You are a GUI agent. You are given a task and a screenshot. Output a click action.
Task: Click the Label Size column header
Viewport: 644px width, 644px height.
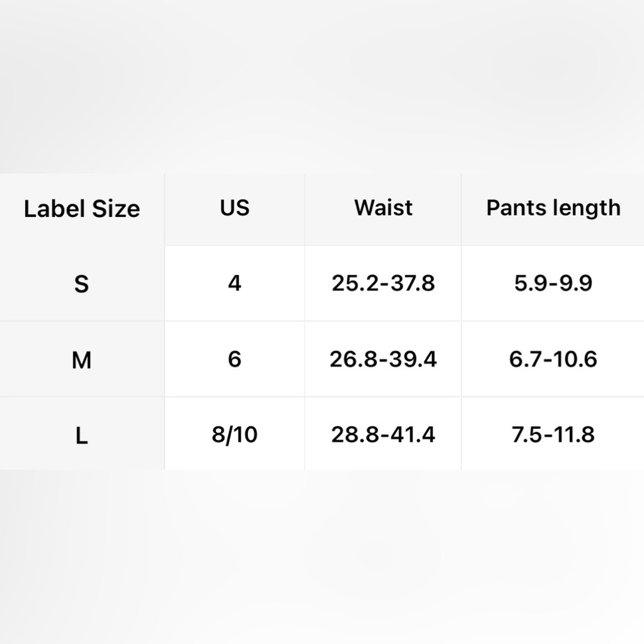coord(82,209)
